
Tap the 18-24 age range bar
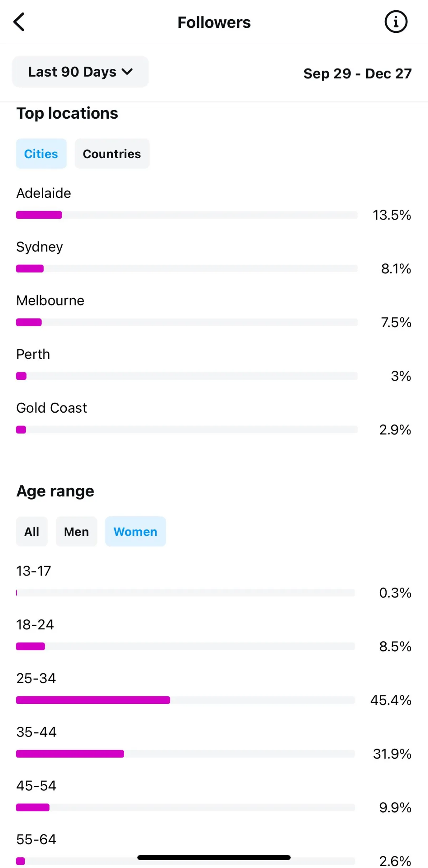coord(185,646)
